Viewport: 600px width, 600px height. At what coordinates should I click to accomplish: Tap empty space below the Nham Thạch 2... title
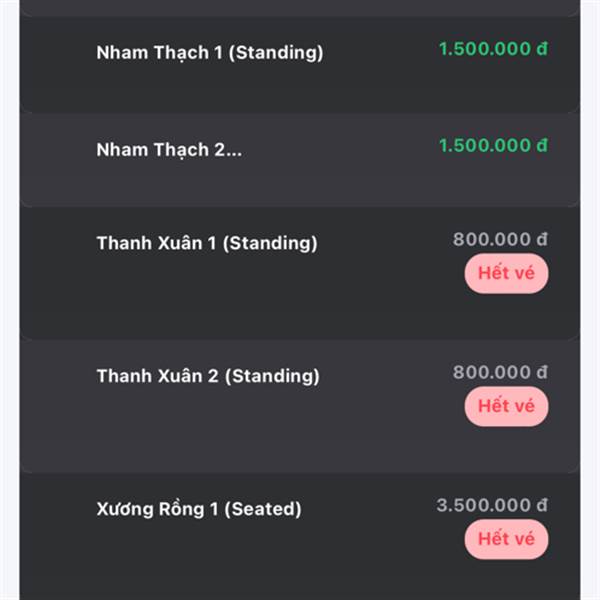(230, 184)
